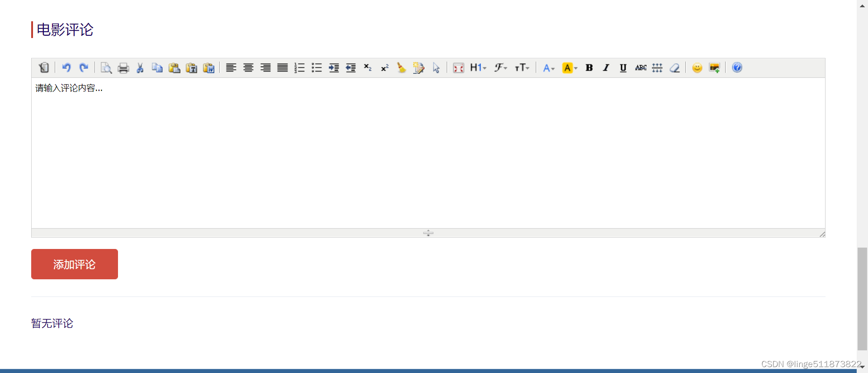This screenshot has height=373, width=868.
Task: Paste as plain text icon
Action: pos(192,67)
